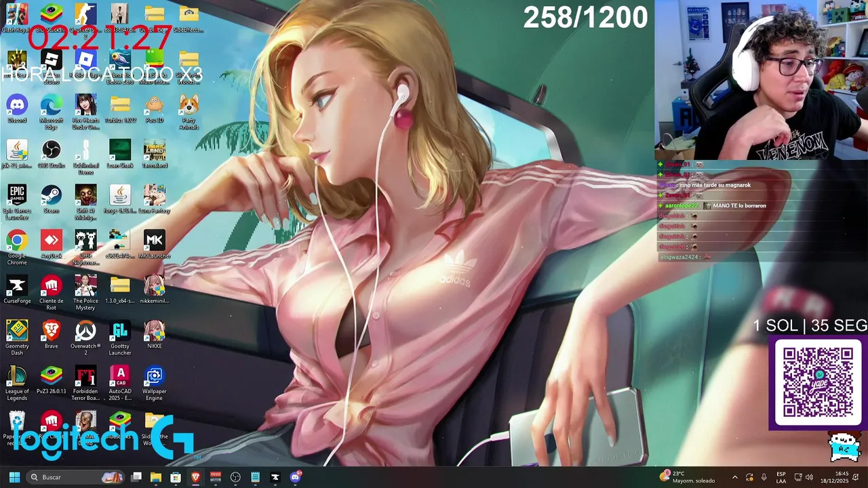
Task: Open the SideEffects folder at top
Action: click(x=189, y=18)
